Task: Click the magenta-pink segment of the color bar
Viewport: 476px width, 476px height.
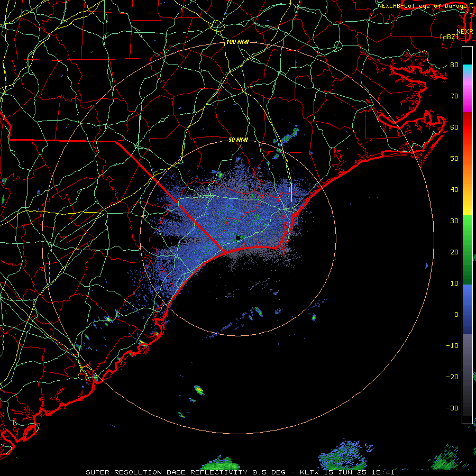Action: [467, 94]
